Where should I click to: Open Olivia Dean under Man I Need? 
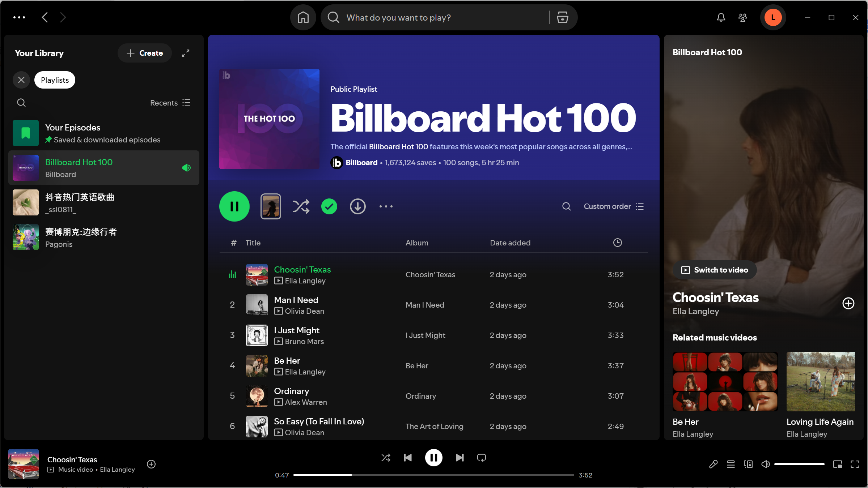coord(304,311)
